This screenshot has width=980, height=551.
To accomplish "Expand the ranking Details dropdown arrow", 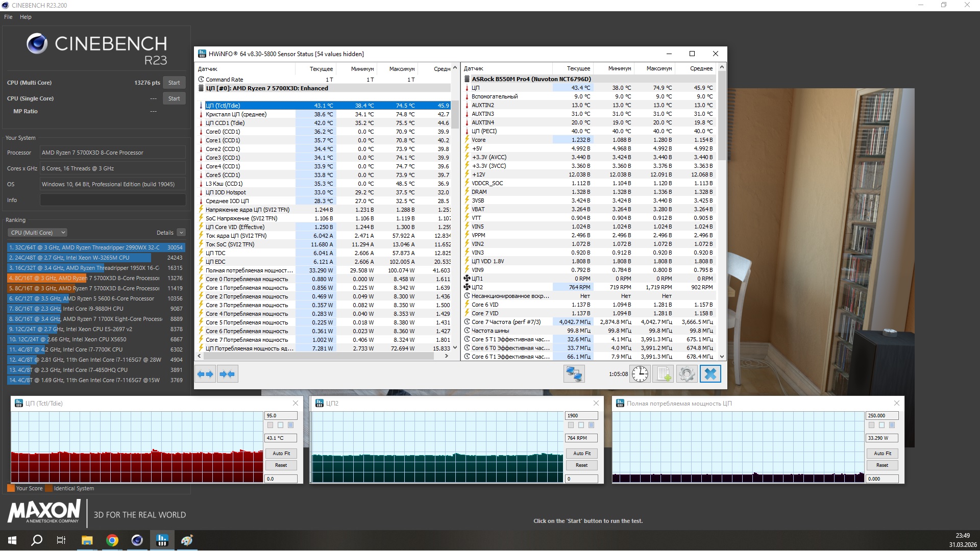I will point(181,233).
